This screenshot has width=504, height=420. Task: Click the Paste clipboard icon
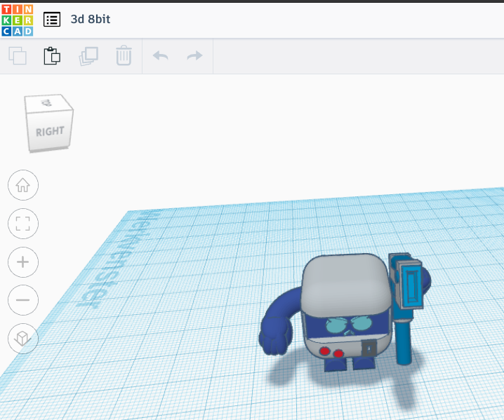coord(52,55)
